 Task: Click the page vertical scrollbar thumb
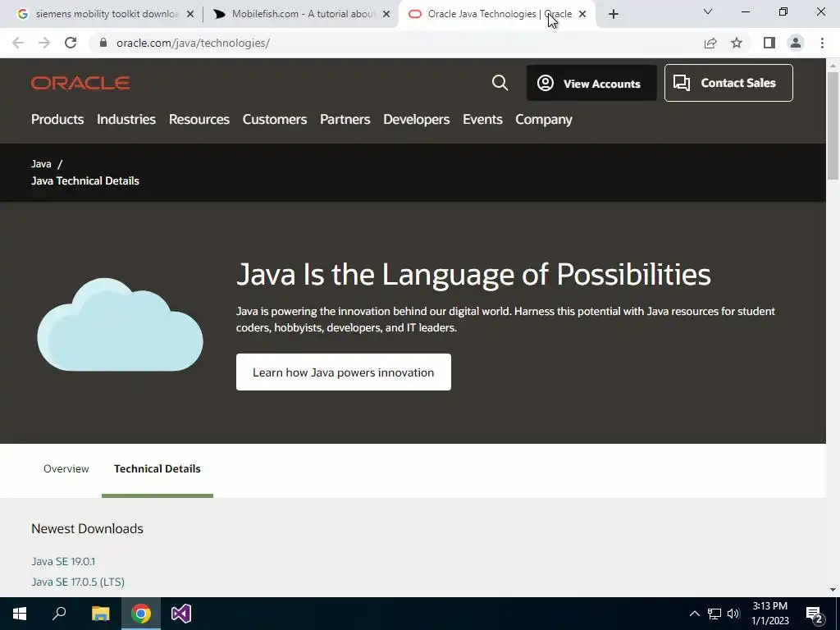[833, 126]
